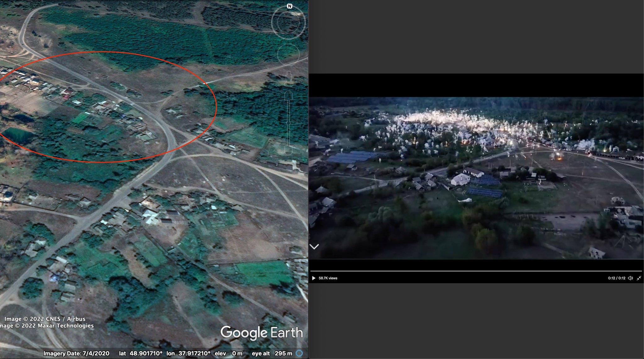Viewport: 644px width, 359px height.
Task: Click the eye alt 295 m readout
Action: [x=272, y=353]
